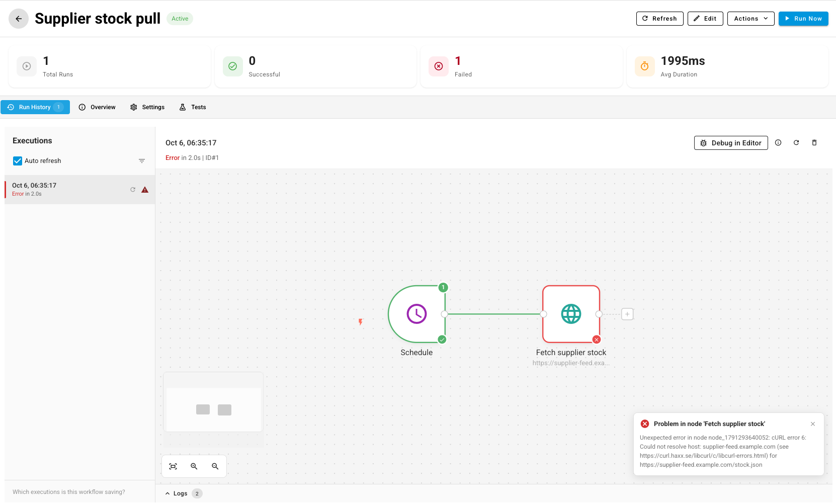Select the Oct 6, 06:35:17 execution row

pos(80,190)
